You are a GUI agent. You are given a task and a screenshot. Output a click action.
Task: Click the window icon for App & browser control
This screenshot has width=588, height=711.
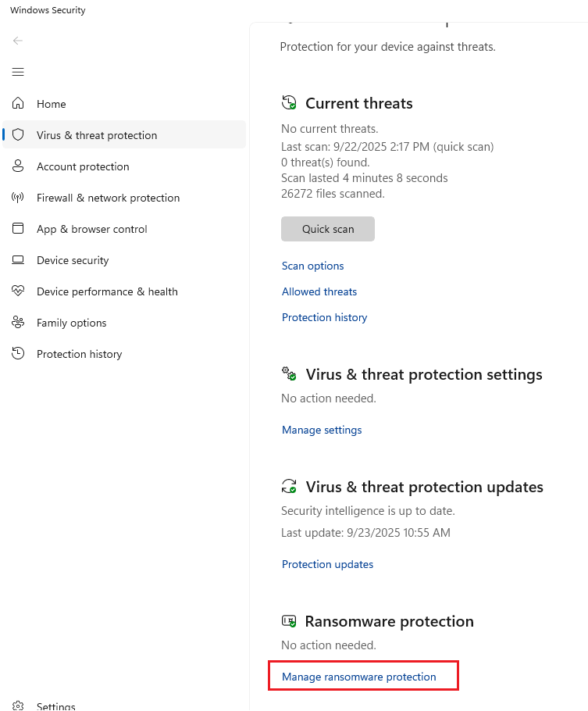click(x=18, y=228)
